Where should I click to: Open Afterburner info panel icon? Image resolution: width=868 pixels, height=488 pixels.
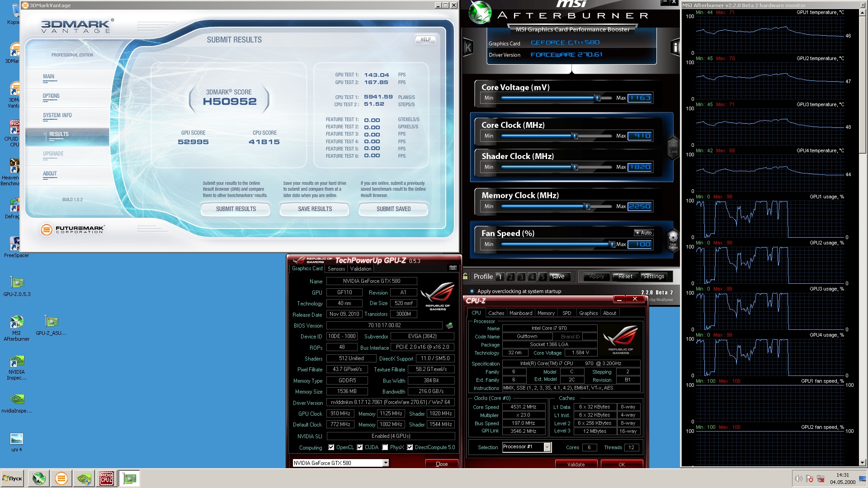[x=675, y=47]
